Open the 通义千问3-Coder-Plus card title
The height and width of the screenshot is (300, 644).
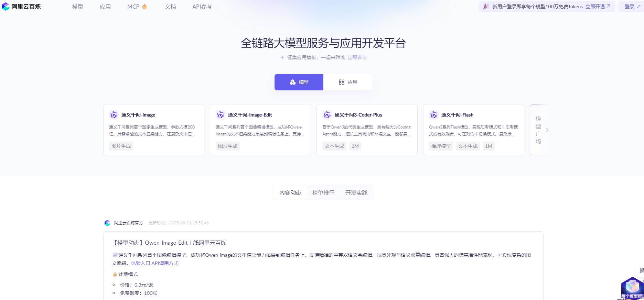point(358,115)
